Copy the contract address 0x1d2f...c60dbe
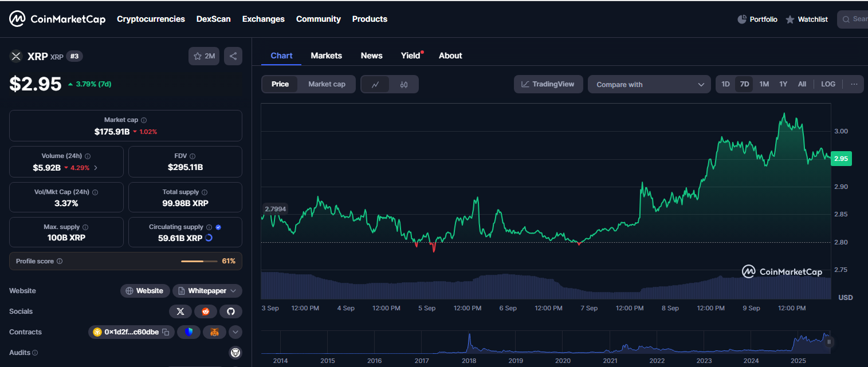 click(166, 332)
